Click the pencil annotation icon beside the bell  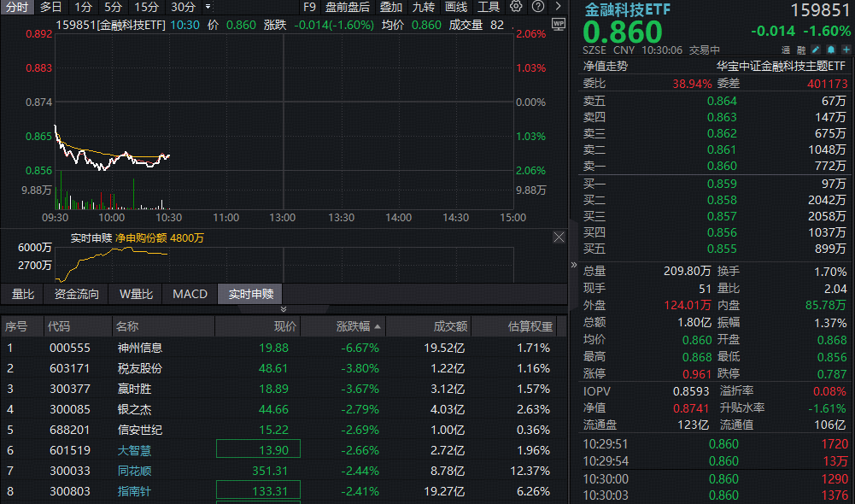click(x=815, y=50)
